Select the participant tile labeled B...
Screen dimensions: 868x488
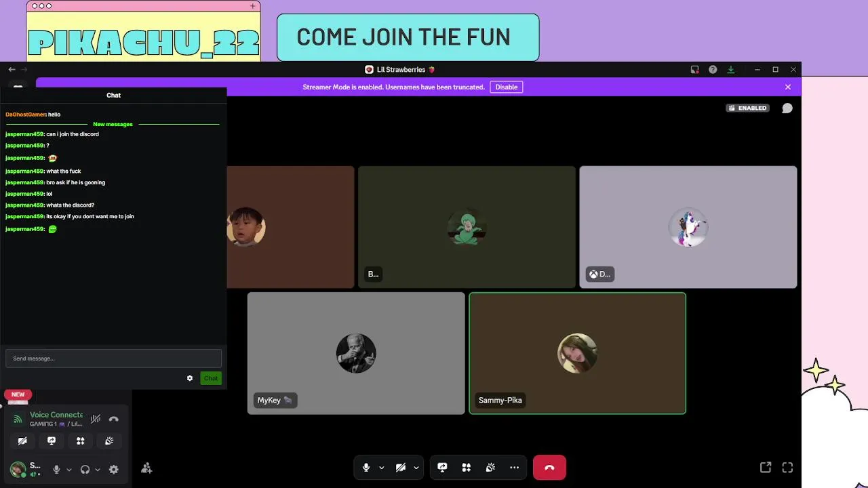467,227
